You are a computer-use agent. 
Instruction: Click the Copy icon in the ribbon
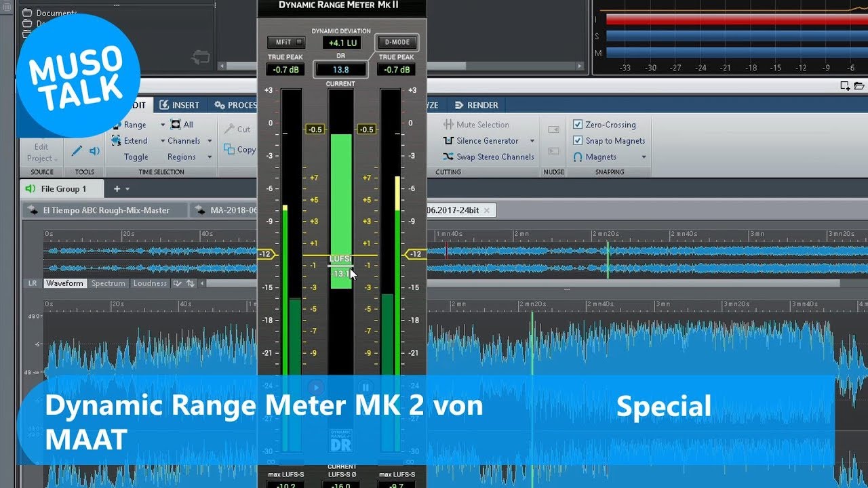(228, 149)
